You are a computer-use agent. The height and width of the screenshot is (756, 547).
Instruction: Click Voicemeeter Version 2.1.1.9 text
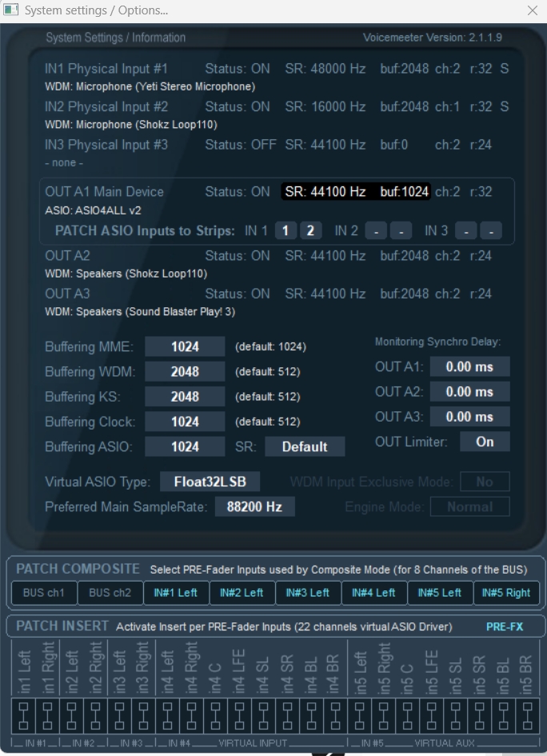point(433,38)
